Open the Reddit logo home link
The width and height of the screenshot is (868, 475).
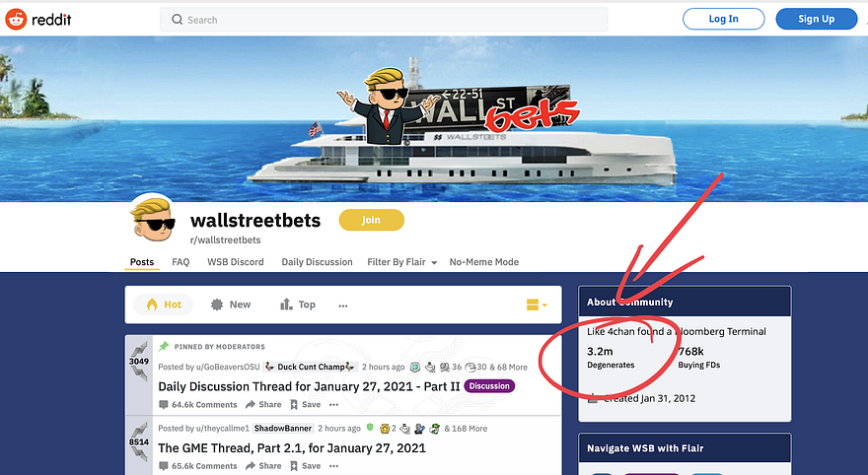click(38, 20)
